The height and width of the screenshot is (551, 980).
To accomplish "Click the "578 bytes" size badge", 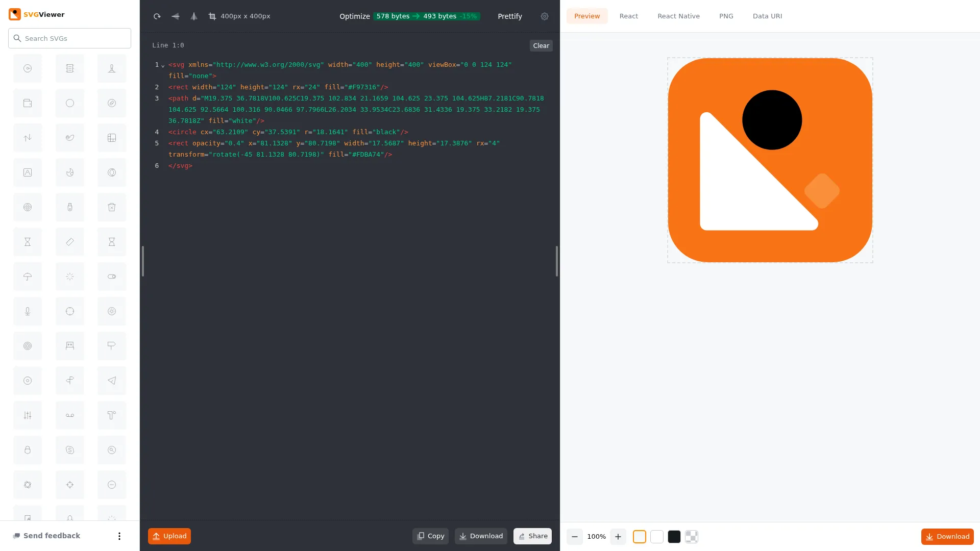I will pyautogui.click(x=393, y=16).
